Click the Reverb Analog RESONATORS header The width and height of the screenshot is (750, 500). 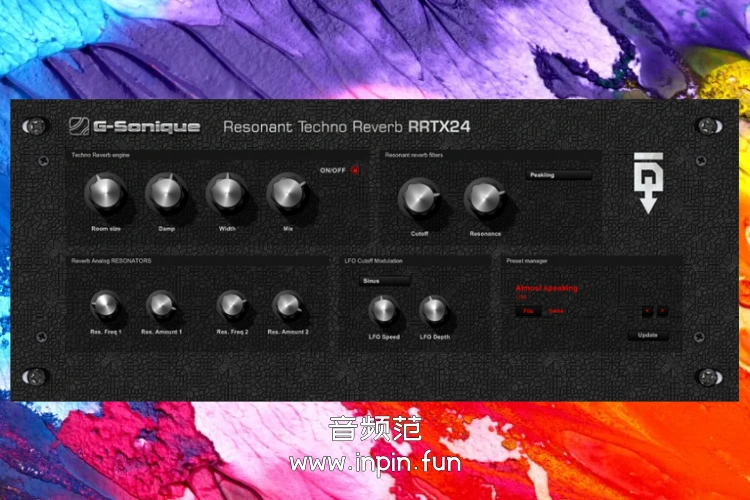(111, 261)
